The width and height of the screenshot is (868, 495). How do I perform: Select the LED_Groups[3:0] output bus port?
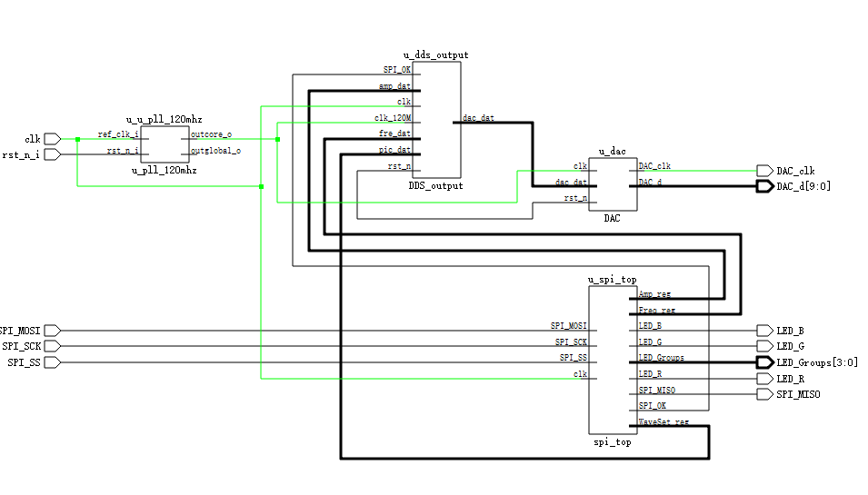click(x=764, y=362)
